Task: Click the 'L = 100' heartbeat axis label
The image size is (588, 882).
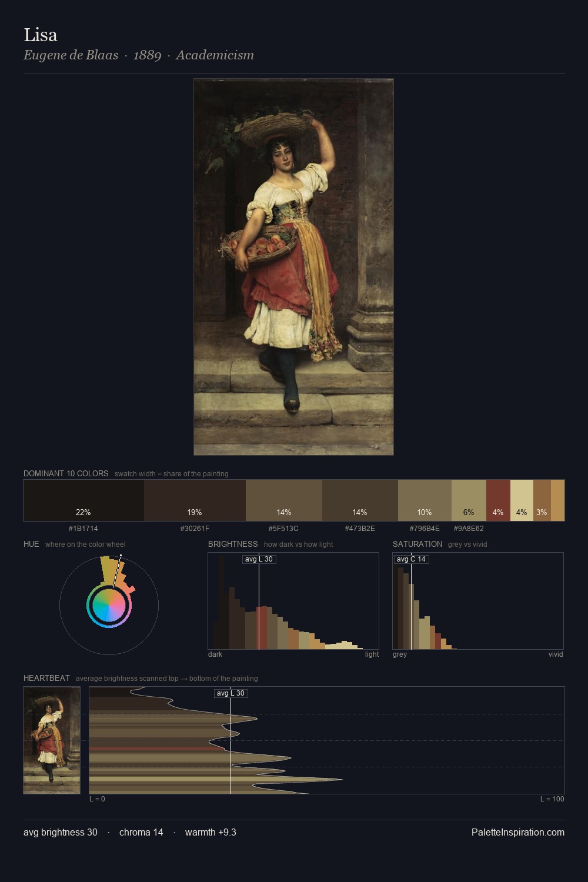Action: coord(552,799)
